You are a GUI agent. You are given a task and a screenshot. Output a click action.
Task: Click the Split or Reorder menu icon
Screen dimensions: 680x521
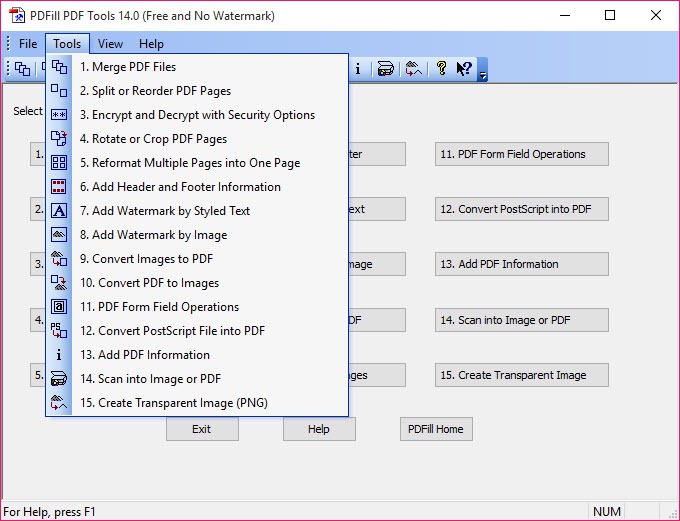pyautogui.click(x=59, y=91)
